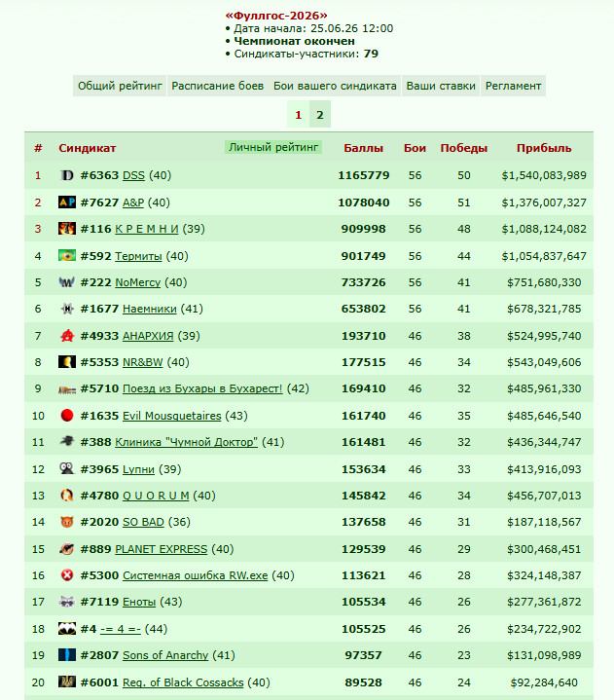Go to page 2 of rankings

pos(320,115)
